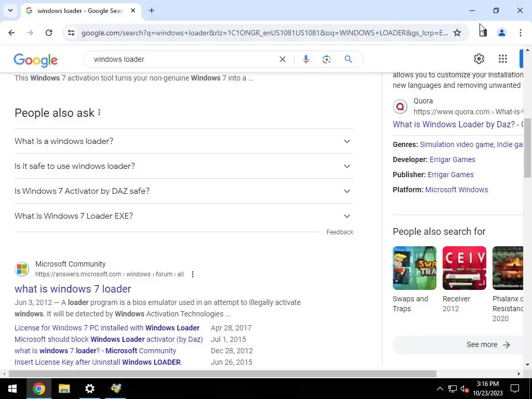This screenshot has height=399, width=532.
Task: Clear the search box with the X icon
Action: tap(282, 59)
